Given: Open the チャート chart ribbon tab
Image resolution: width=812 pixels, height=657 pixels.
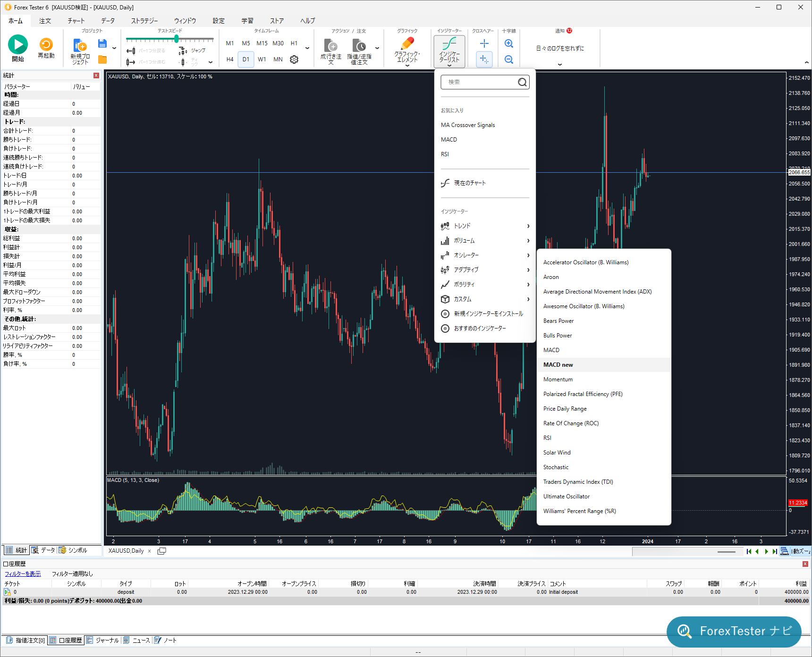Looking at the screenshot, I should coord(76,21).
